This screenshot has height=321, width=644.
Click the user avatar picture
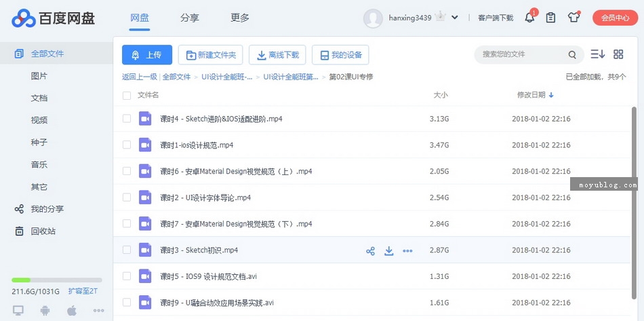click(x=373, y=18)
